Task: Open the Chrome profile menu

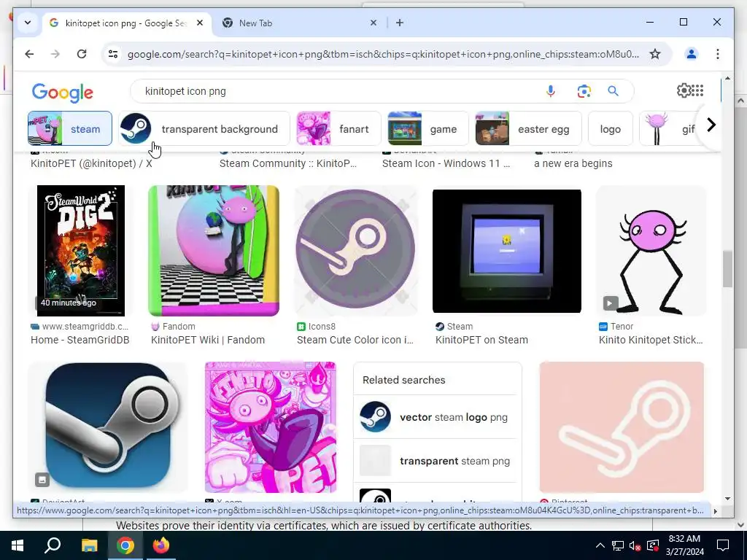Action: point(692,54)
